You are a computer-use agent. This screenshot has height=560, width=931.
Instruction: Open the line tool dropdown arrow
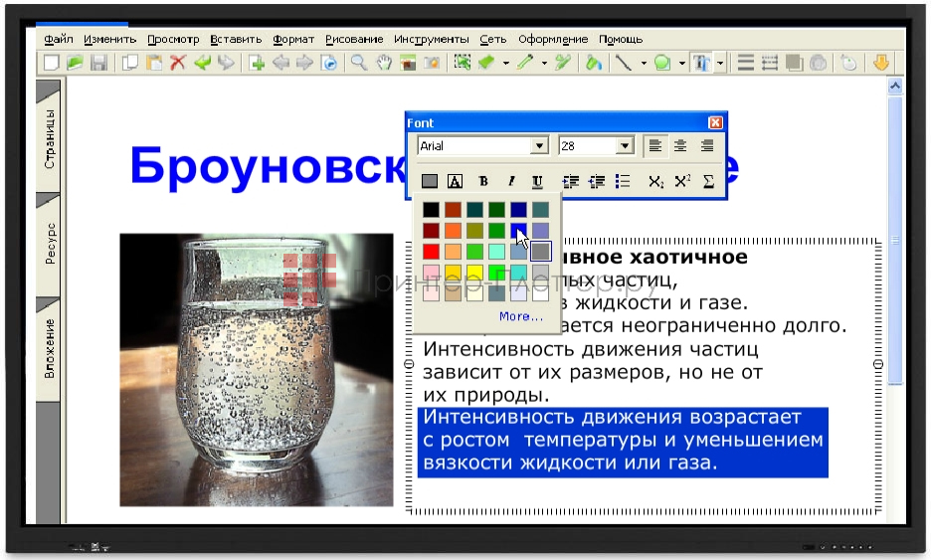[x=643, y=63]
